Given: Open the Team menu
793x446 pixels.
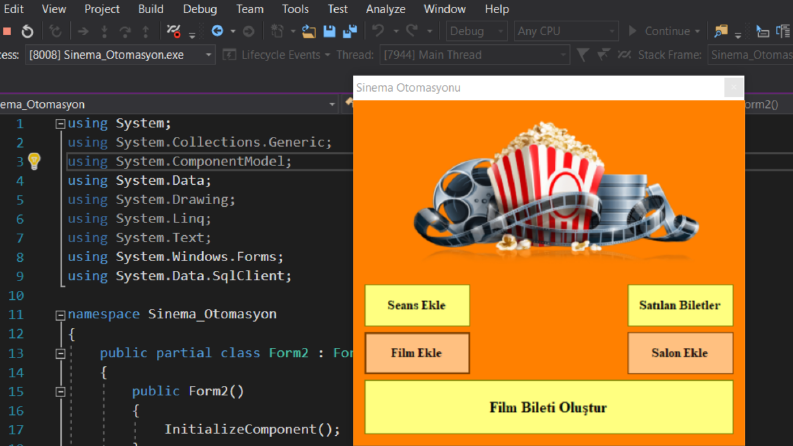Looking at the screenshot, I should (250, 9).
